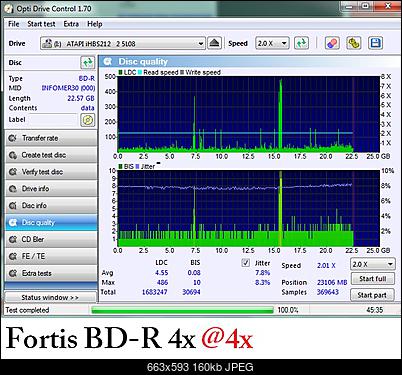Click the Start full button

coord(372,279)
